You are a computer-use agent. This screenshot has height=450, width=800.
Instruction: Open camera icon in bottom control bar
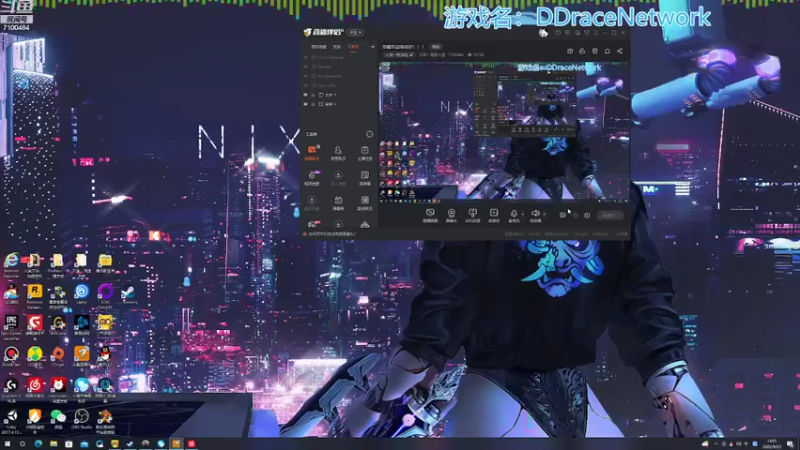451,215
